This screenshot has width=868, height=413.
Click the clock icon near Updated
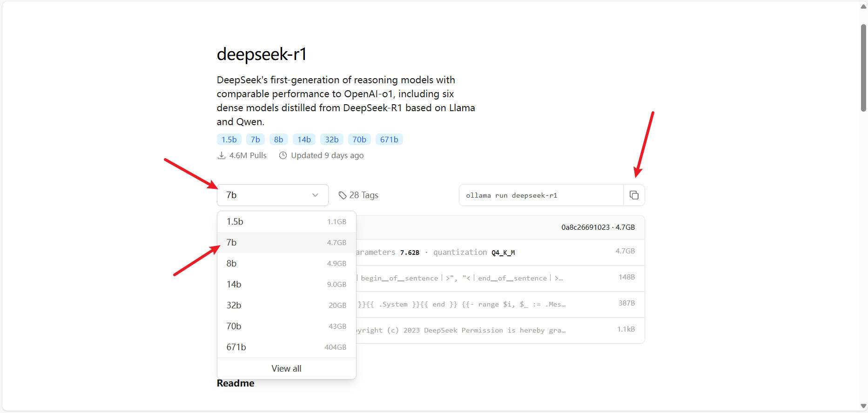(283, 155)
